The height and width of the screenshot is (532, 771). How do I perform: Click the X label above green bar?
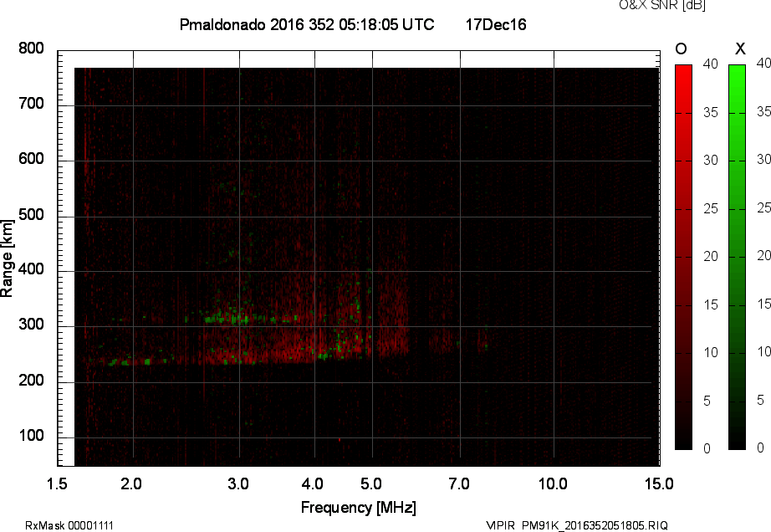click(739, 49)
